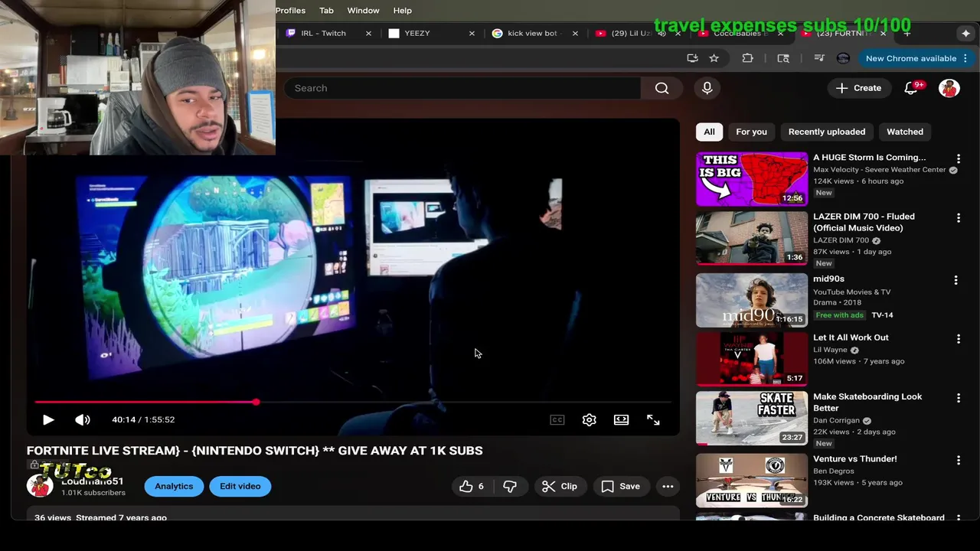The width and height of the screenshot is (980, 551).
Task: Open Let It All Work Out video
Action: [x=851, y=337]
